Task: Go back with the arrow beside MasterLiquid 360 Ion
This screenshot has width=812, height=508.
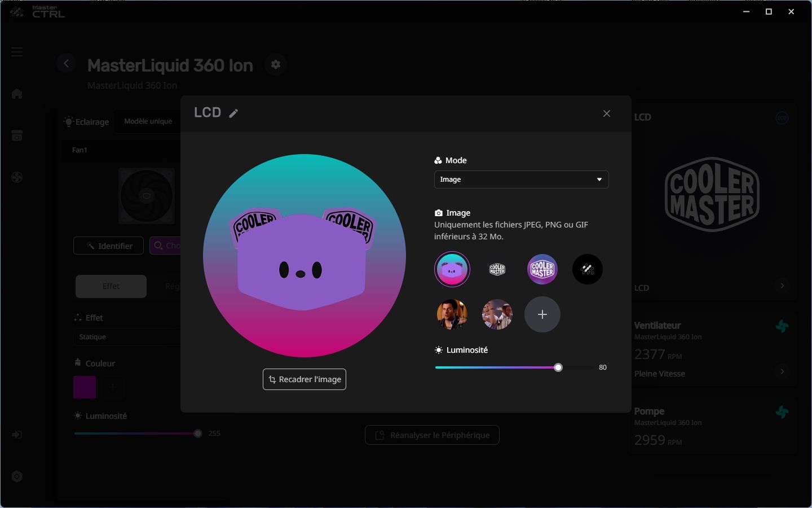Action: click(66, 63)
